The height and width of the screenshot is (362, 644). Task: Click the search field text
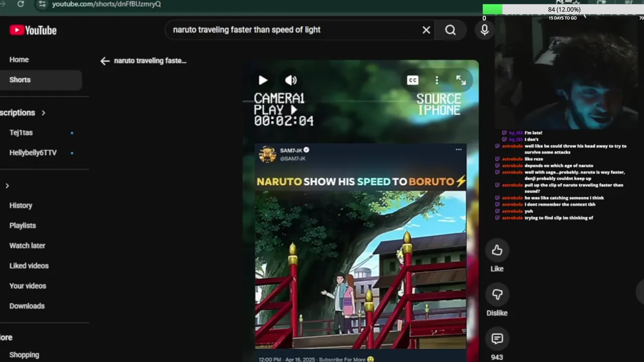(247, 30)
